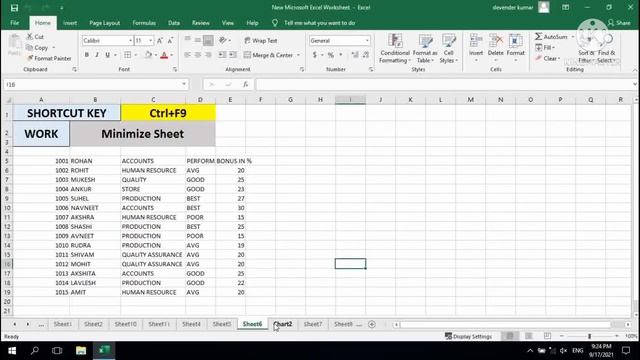
Task: Open the taskbar search icon
Action: pos(35,351)
